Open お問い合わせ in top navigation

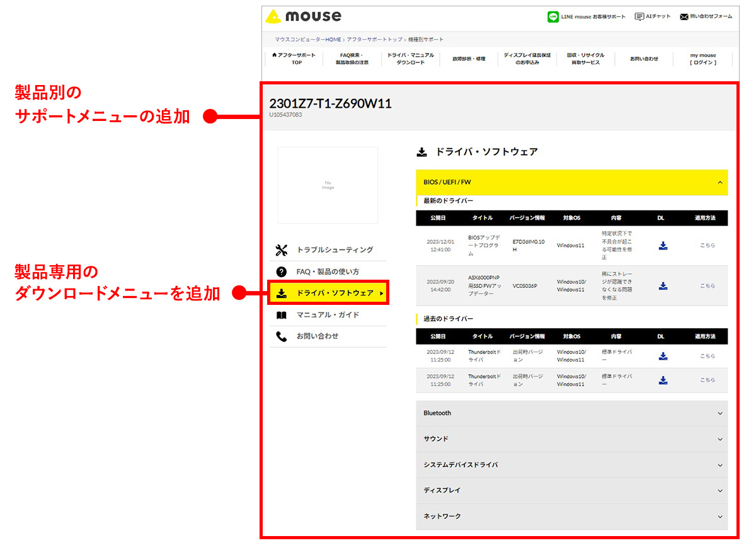[644, 59]
